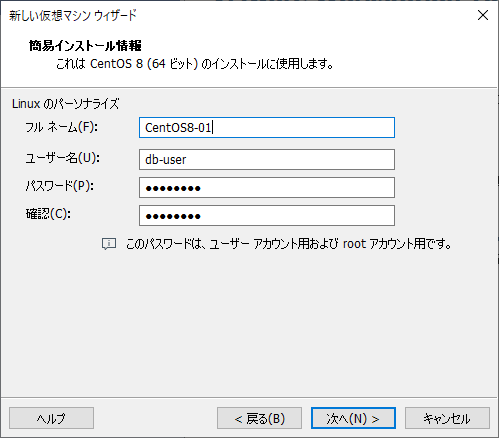
Task: Click the Help (ヘルプ) button
Action: click(51, 418)
